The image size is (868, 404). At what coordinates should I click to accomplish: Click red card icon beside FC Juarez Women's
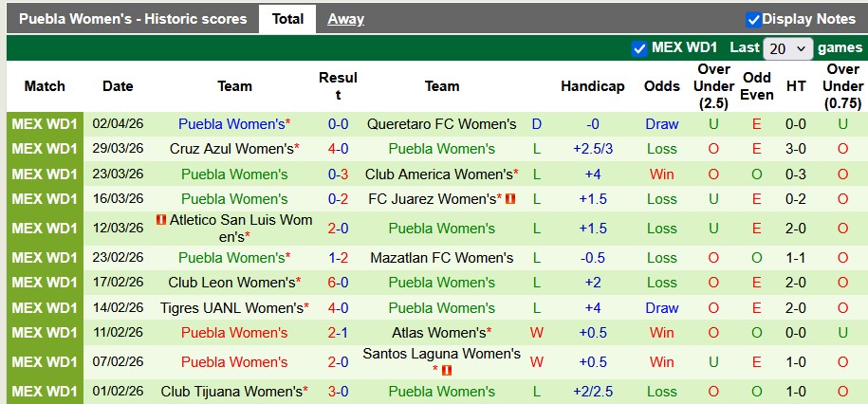coord(509,199)
